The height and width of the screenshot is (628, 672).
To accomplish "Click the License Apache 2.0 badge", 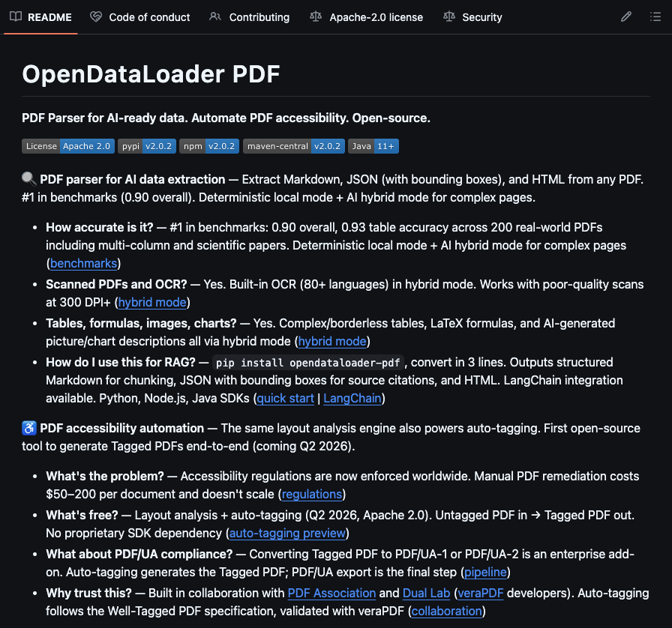I will pos(68,146).
